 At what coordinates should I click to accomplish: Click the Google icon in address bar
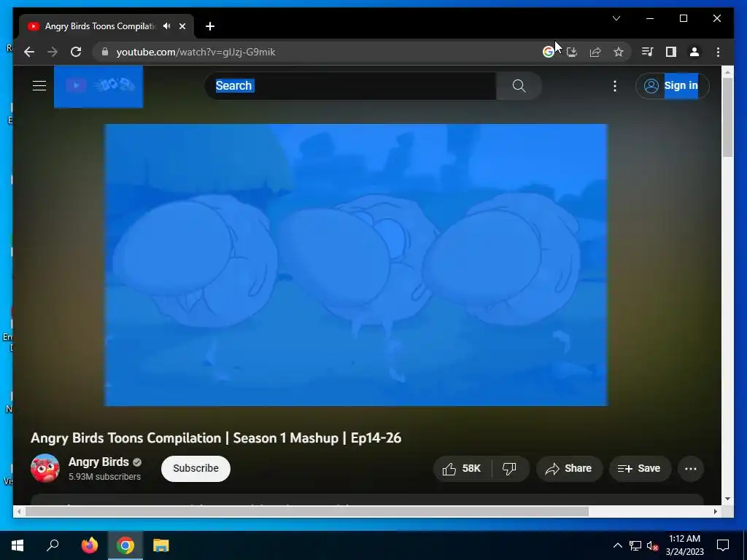[x=549, y=52]
